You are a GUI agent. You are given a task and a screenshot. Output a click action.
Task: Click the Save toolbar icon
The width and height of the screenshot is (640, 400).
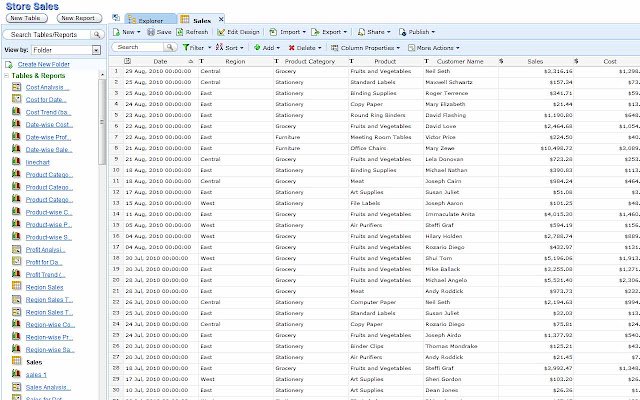pyautogui.click(x=151, y=32)
